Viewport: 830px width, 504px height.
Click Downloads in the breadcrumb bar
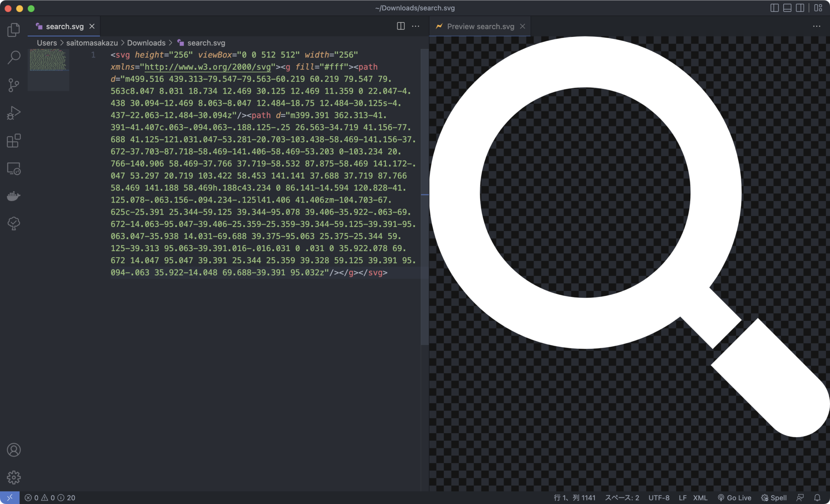(146, 43)
